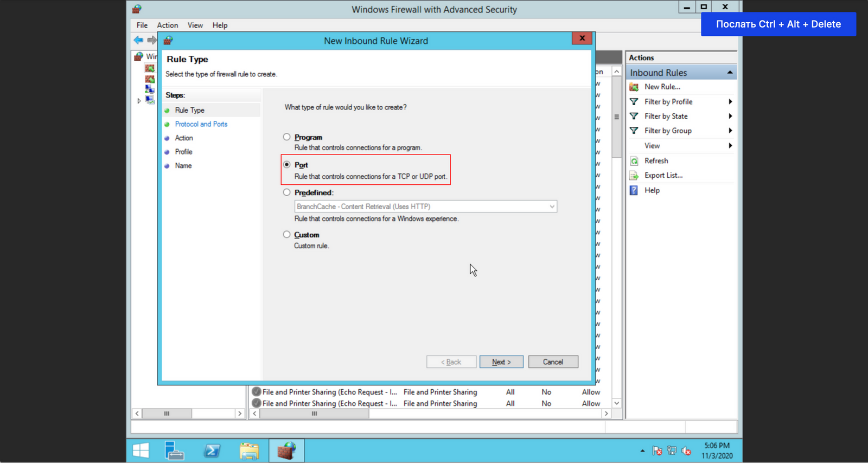Expand Filter by State submenu arrow
This screenshot has width=868, height=464.
coord(730,116)
